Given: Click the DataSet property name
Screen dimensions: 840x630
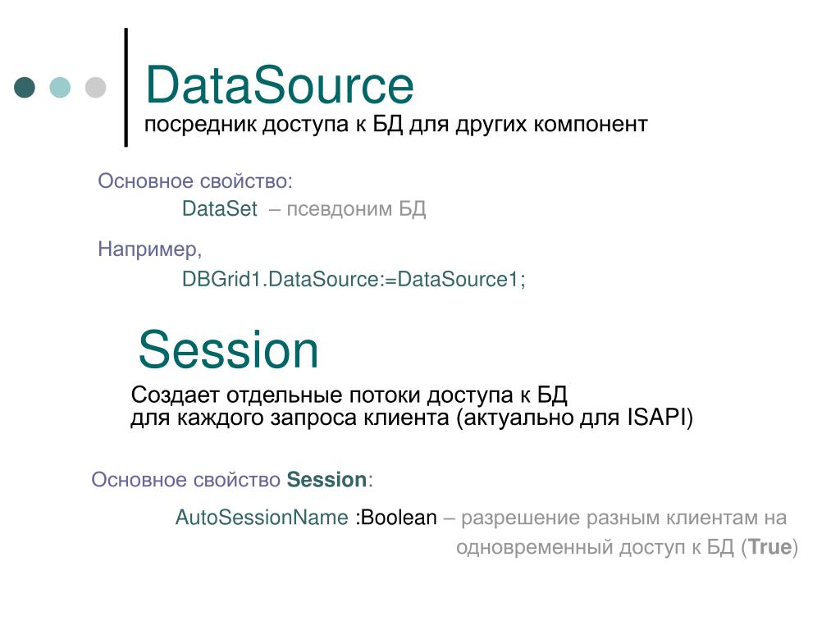Looking at the screenshot, I should coord(220,208).
